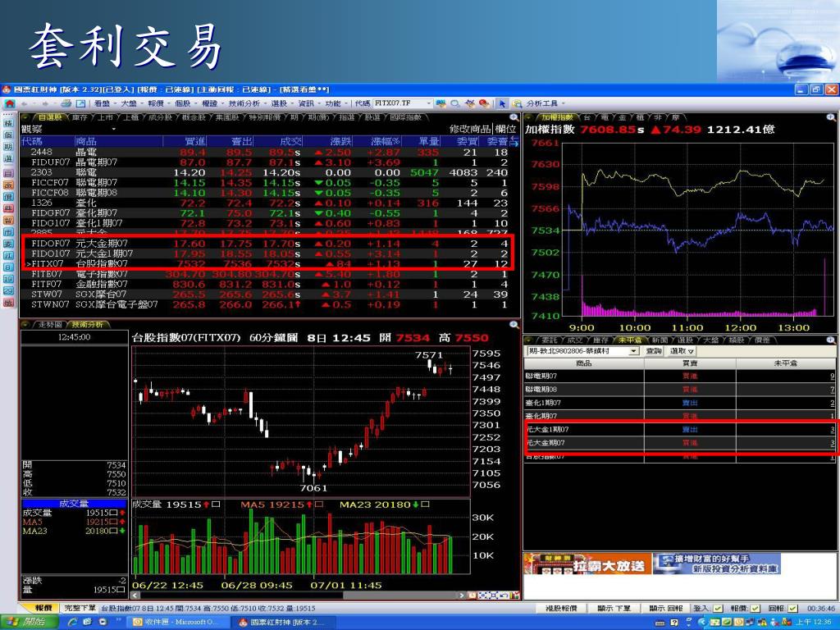Click the column swap arrows icon beside 委賣
Screen dimensions: 840x630
point(514,141)
